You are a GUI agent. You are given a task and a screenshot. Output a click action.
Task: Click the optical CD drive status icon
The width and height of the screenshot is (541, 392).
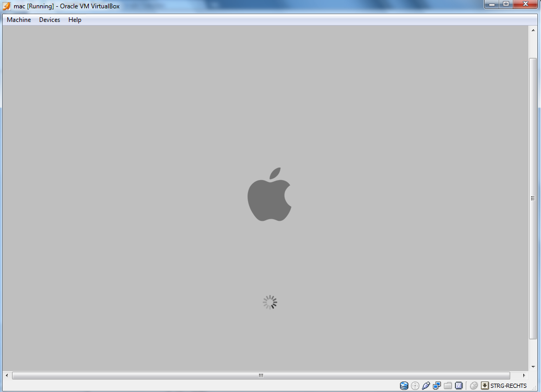coord(415,385)
